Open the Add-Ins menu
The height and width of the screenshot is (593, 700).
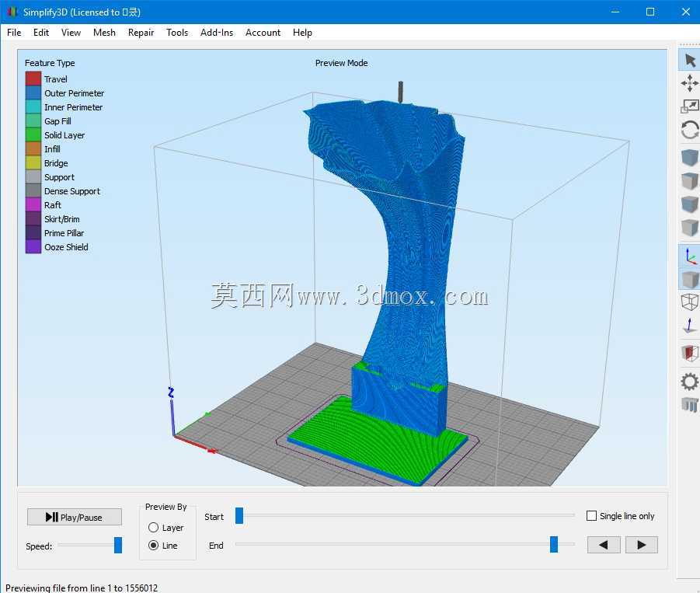coord(217,33)
